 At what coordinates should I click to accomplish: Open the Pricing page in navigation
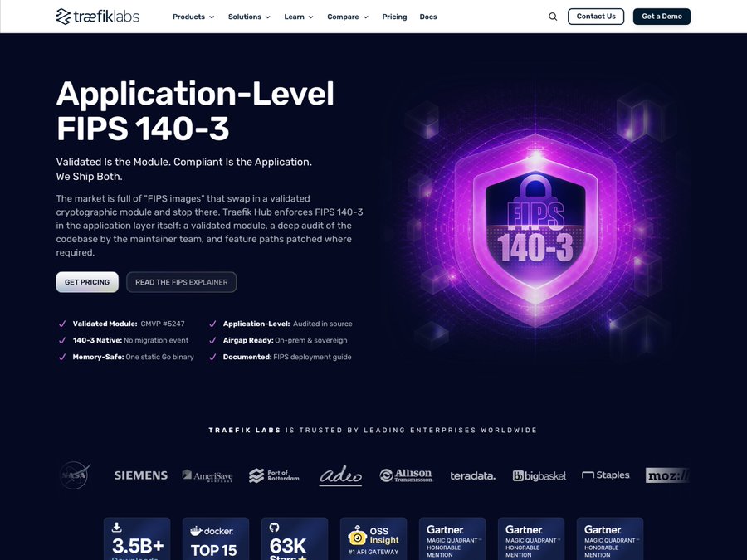tap(394, 17)
